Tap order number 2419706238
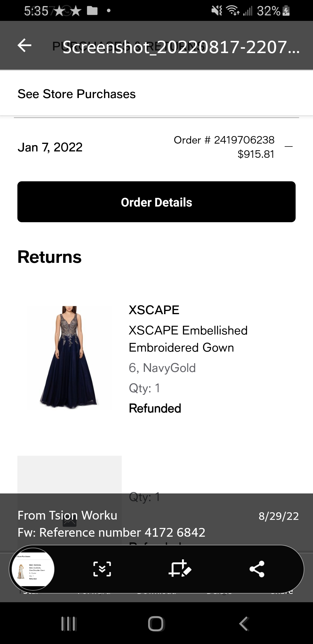Screen dimensions: 313x644 pos(224,140)
